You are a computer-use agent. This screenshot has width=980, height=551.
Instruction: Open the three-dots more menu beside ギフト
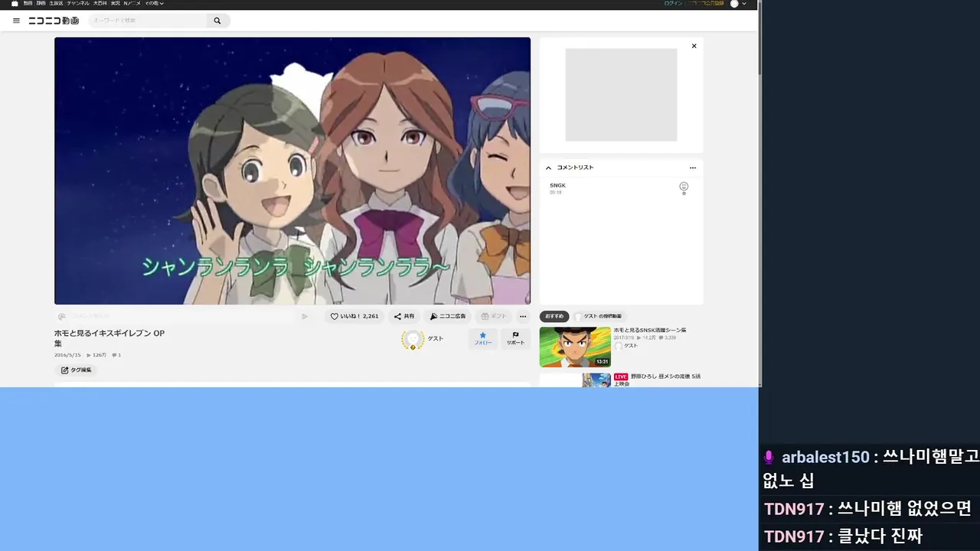pyautogui.click(x=523, y=316)
